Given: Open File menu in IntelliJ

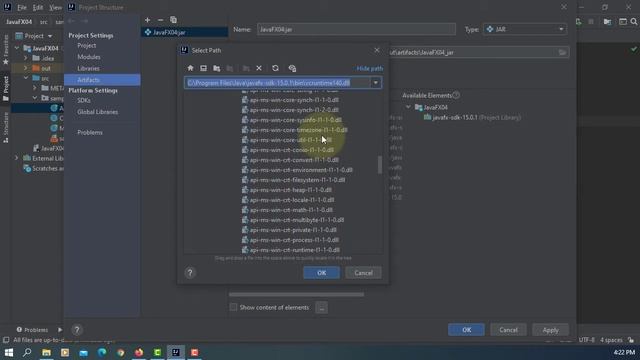Looking at the screenshot, I should click(x=22, y=7).
